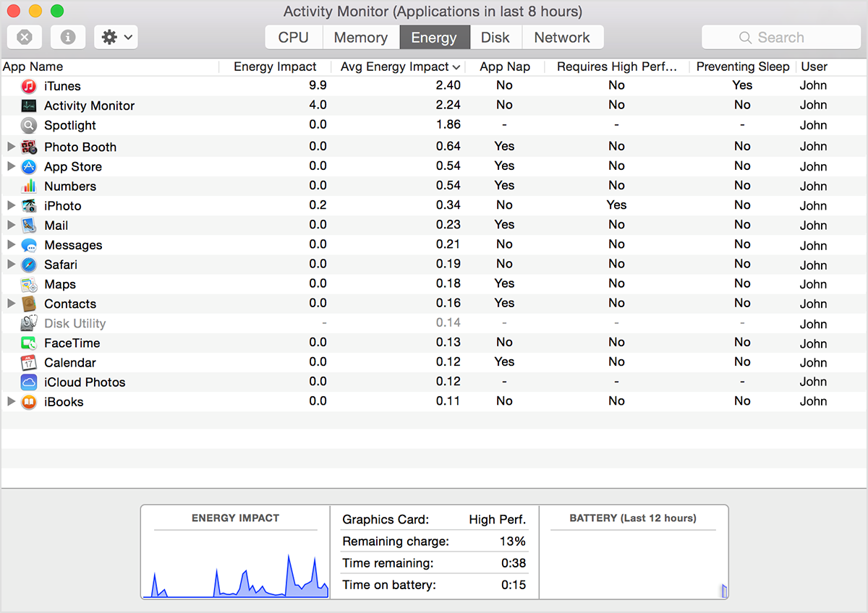Image resolution: width=868 pixels, height=613 pixels.
Task: Expand the Photo Booth disclosure triangle
Action: (11, 147)
